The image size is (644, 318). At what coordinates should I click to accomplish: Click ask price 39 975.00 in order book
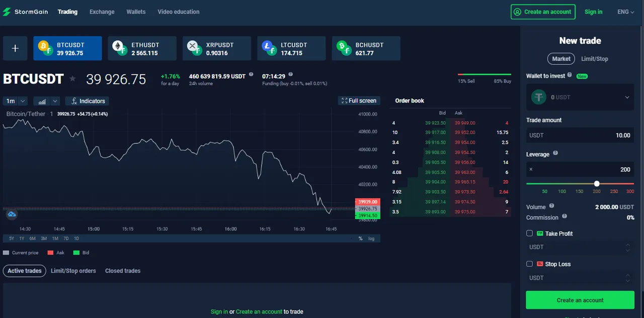pyautogui.click(x=464, y=211)
